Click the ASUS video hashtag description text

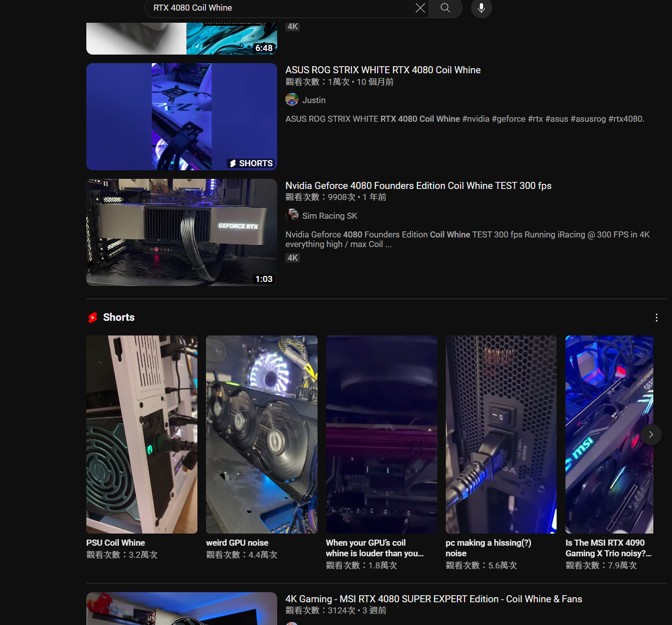465,119
